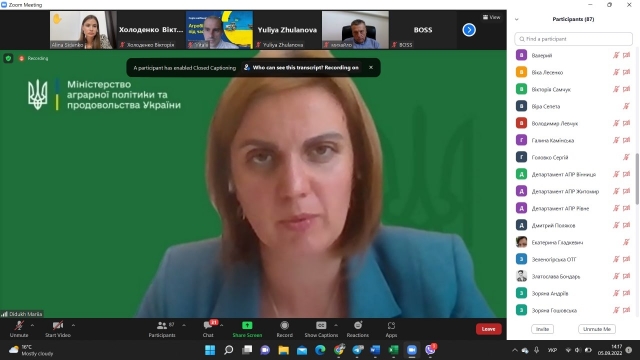Select Департамент АПР Вінниця in list
The image size is (640, 360).
[x=573, y=174]
